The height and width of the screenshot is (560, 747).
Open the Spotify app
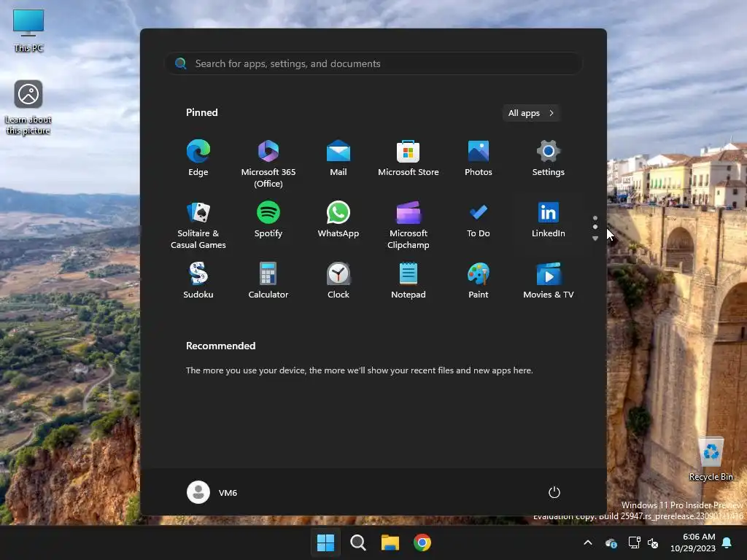pyautogui.click(x=268, y=219)
